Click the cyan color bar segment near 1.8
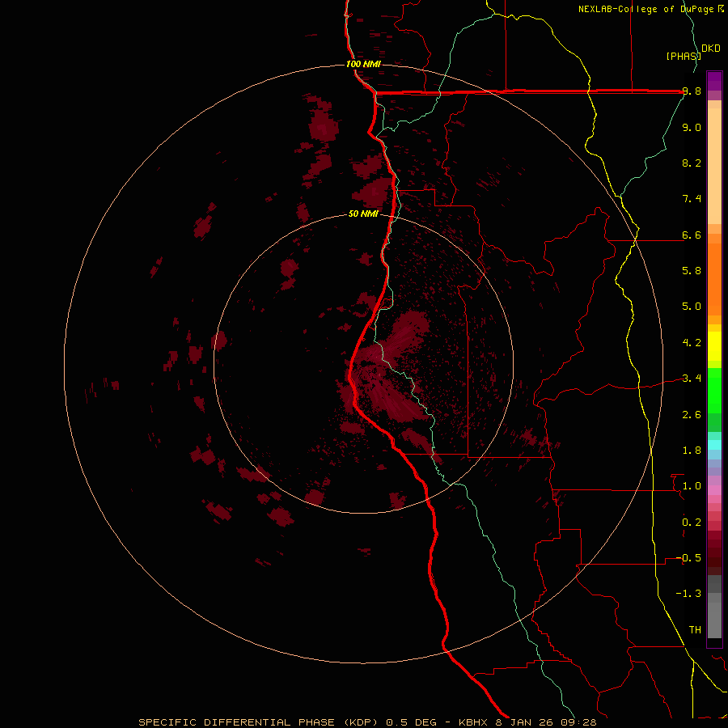This screenshot has height=728, width=728. 714,445
